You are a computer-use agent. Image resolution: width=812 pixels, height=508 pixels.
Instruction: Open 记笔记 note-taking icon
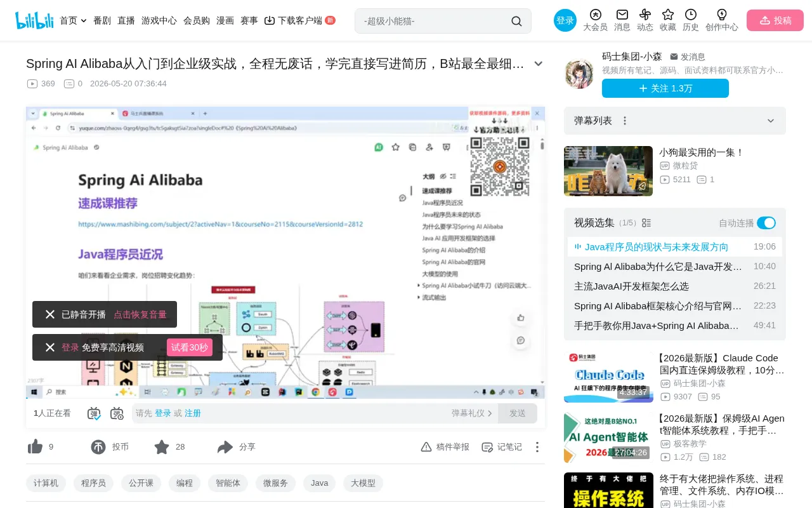487,447
